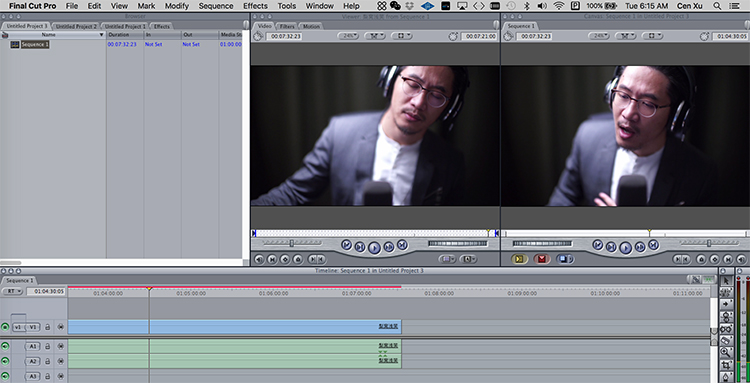This screenshot has height=383, width=750.
Task: Open the Sequence menu in menu bar
Action: click(216, 6)
